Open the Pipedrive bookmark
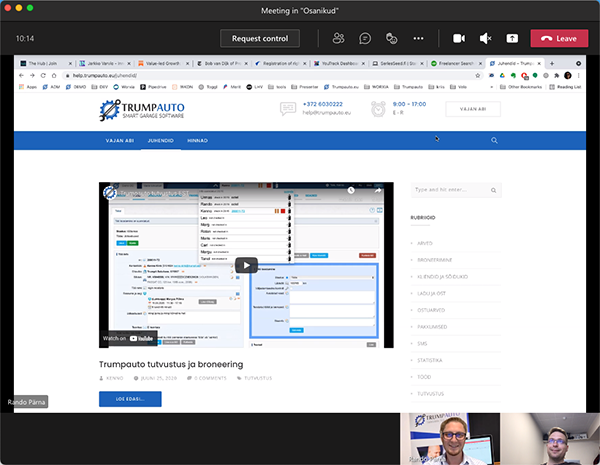Viewport: 600px width, 465px height. [153, 87]
